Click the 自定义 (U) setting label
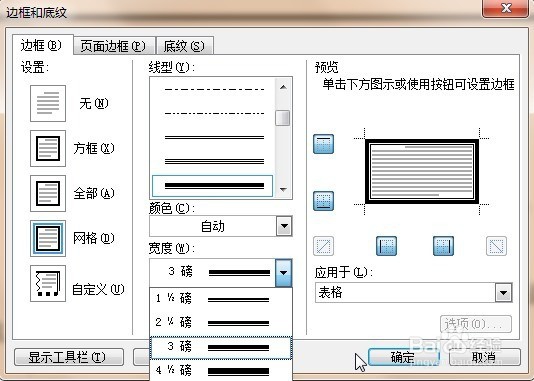 click(98, 289)
